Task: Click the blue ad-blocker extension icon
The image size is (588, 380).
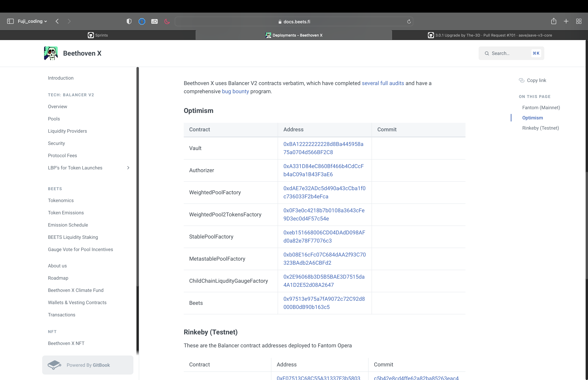Action: click(142, 21)
